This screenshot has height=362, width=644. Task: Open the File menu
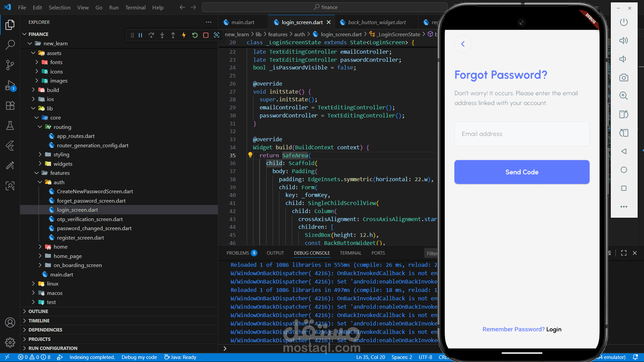pos(22,7)
